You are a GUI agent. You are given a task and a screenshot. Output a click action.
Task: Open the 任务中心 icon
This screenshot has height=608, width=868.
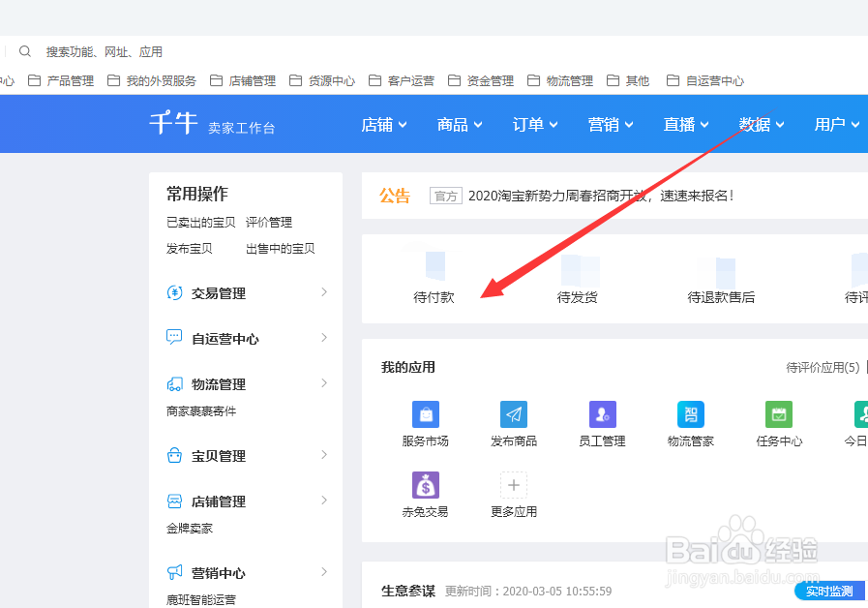(779, 413)
